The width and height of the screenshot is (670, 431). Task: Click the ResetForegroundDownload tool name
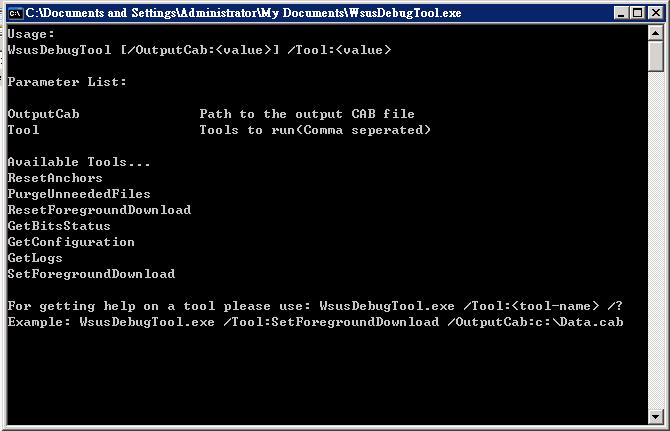point(99,210)
